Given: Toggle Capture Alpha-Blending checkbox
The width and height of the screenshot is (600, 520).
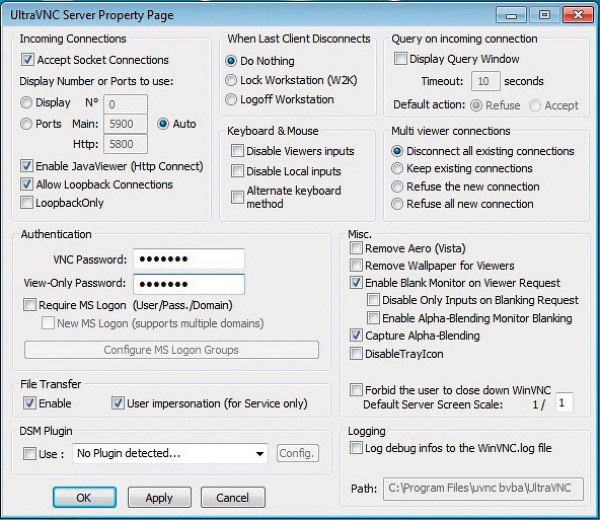Looking at the screenshot, I should [x=356, y=336].
